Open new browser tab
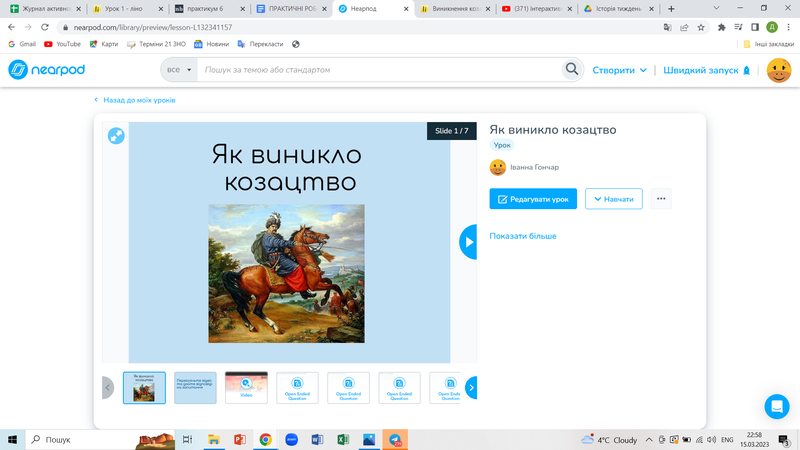 tap(671, 9)
